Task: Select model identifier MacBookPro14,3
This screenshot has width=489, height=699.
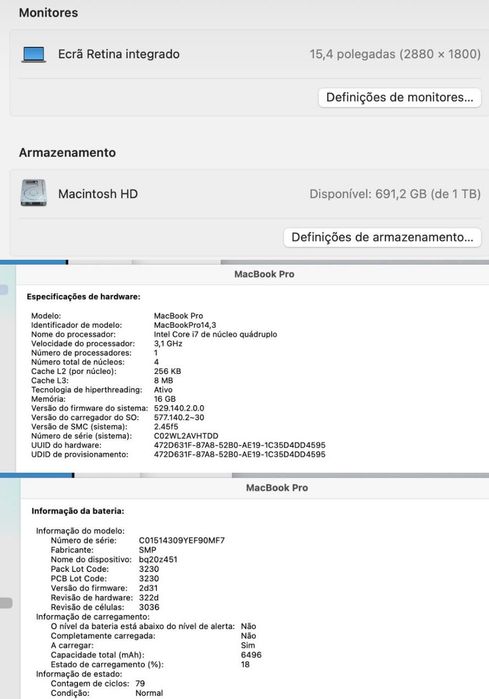Action: click(x=185, y=325)
